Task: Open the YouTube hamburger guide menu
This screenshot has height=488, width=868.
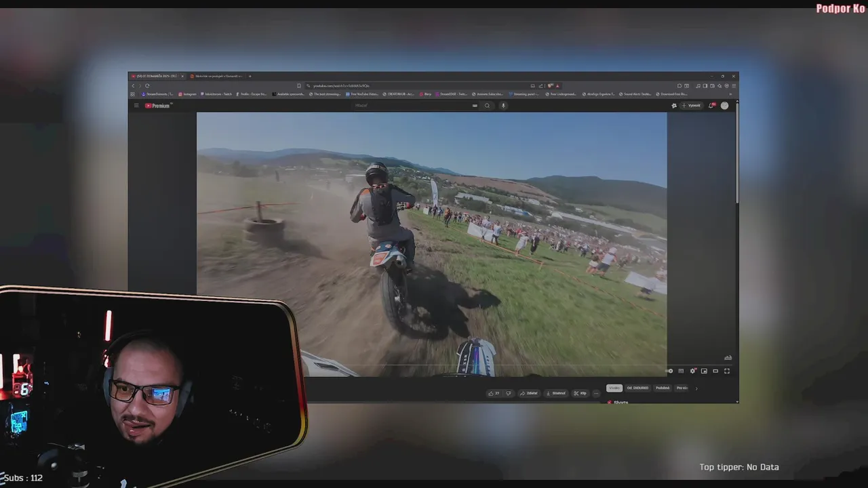Action: tap(136, 106)
